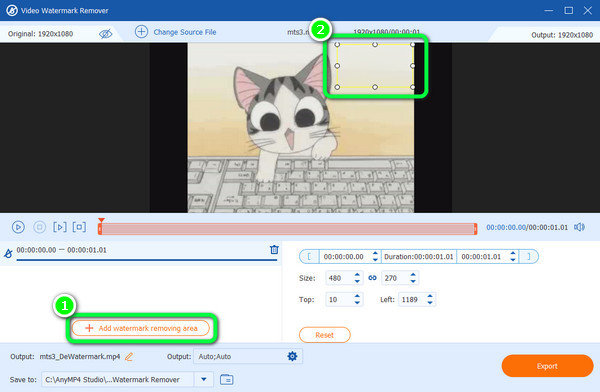Click the snapshot frame bracket icon

79,227
